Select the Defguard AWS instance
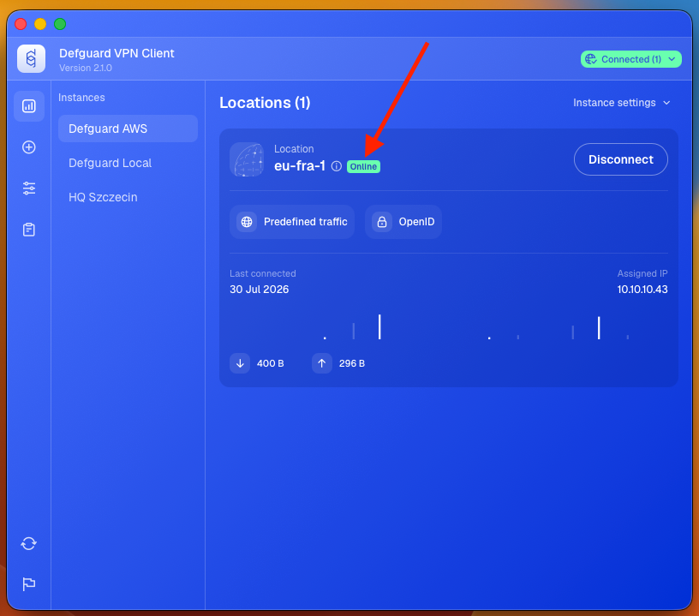The height and width of the screenshot is (616, 699). point(128,129)
